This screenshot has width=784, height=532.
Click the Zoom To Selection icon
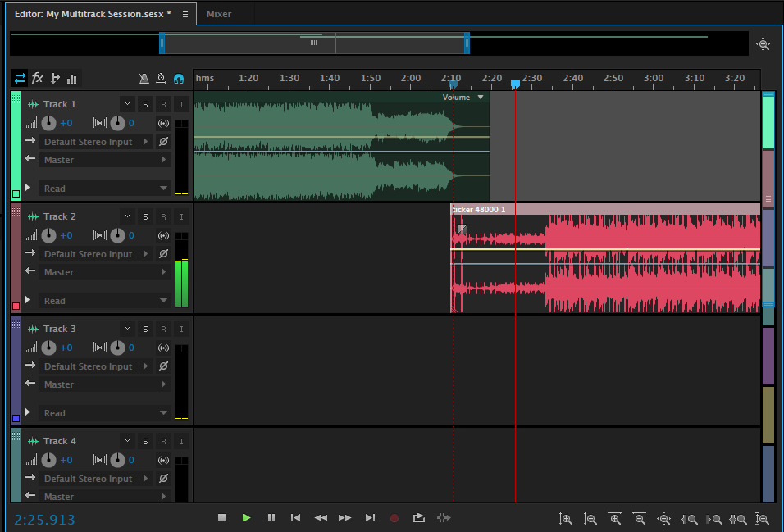tap(738, 518)
